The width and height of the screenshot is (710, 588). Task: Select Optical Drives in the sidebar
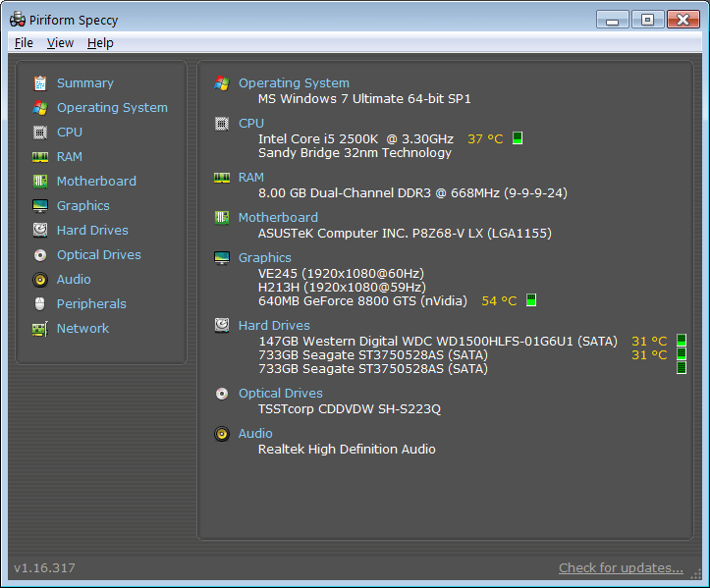point(99,255)
